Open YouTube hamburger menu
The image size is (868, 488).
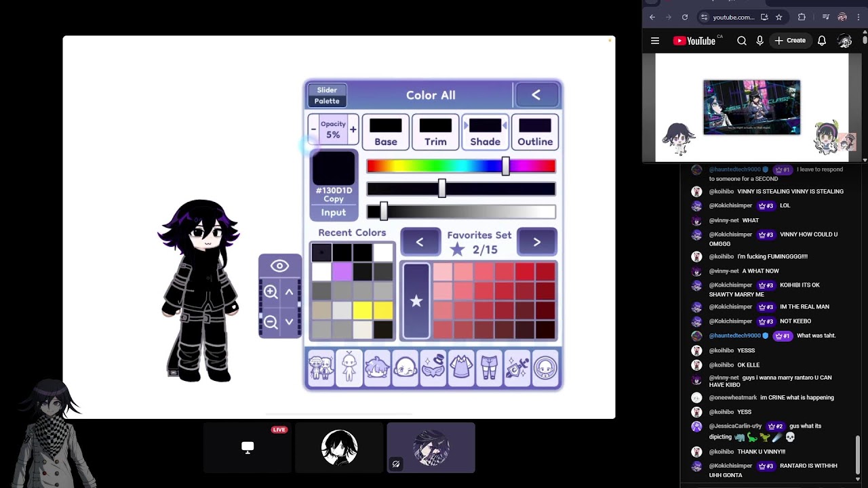pos(655,41)
